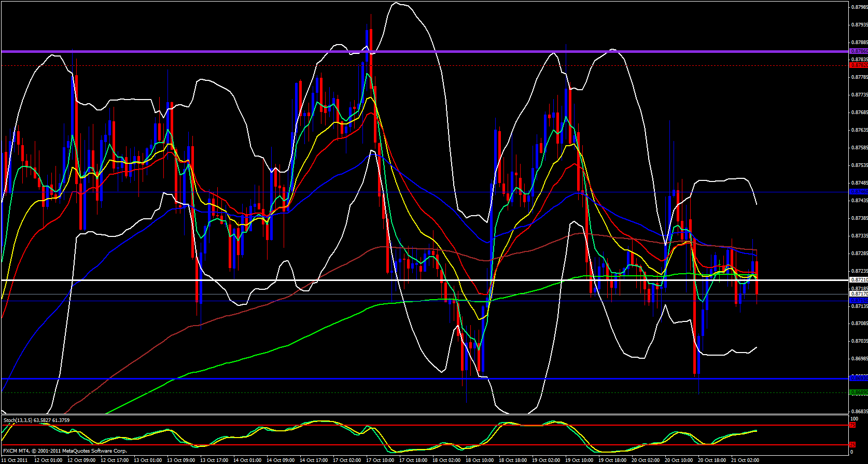868x464 pixels.
Task: Click the green 0.86890 price label
Action: tap(858, 392)
